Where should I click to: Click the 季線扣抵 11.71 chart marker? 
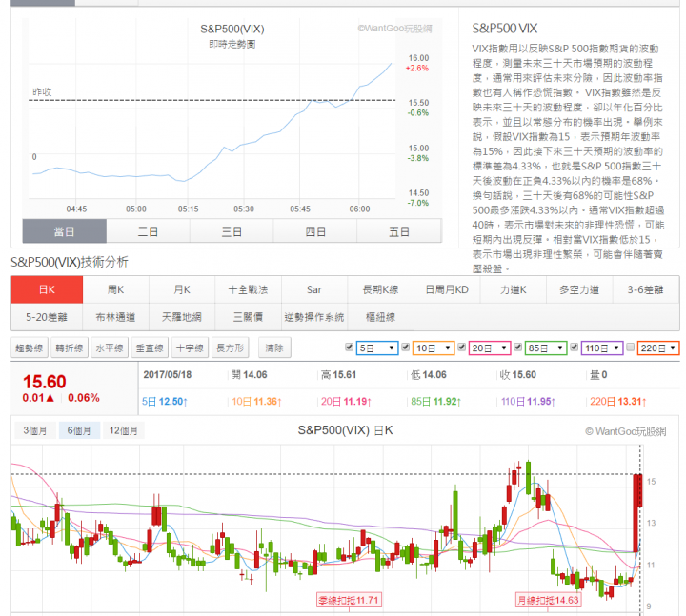350,600
